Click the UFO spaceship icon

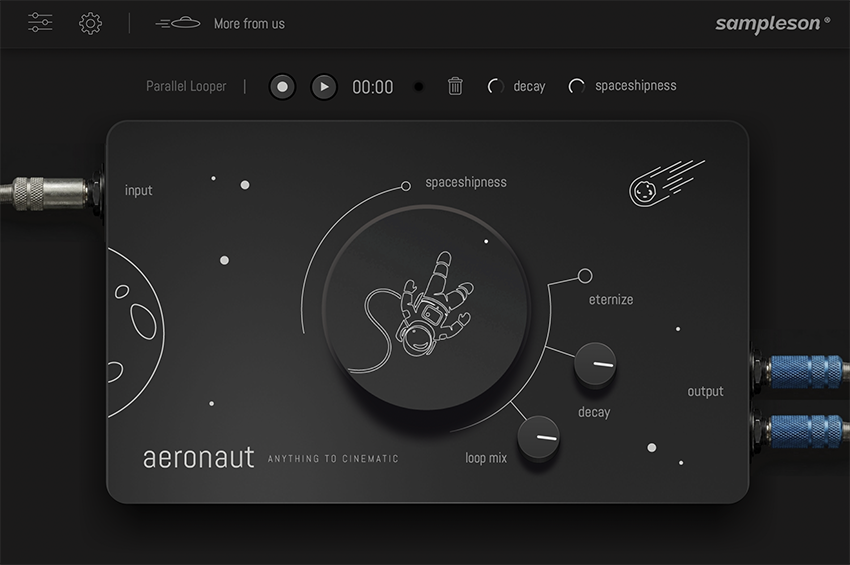(x=178, y=23)
